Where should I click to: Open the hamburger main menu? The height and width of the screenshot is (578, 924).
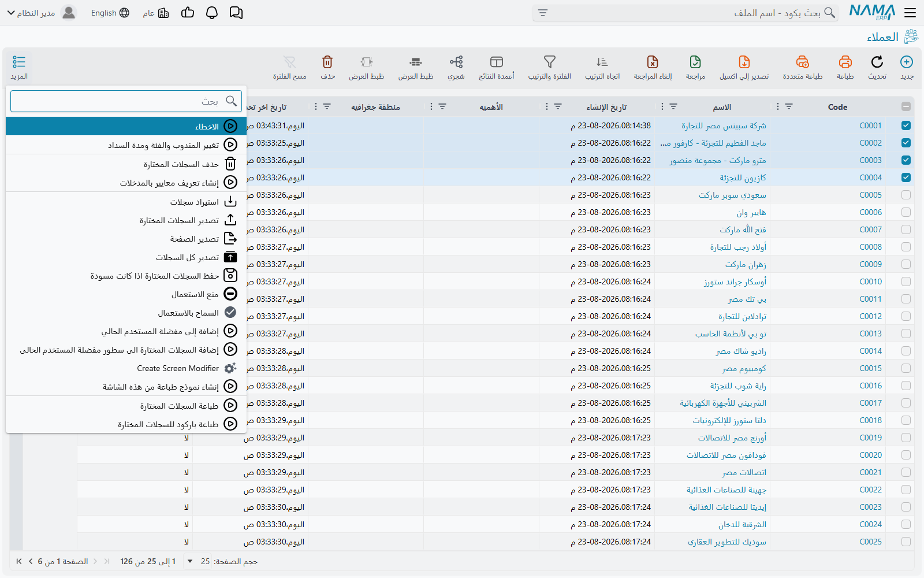tap(910, 13)
